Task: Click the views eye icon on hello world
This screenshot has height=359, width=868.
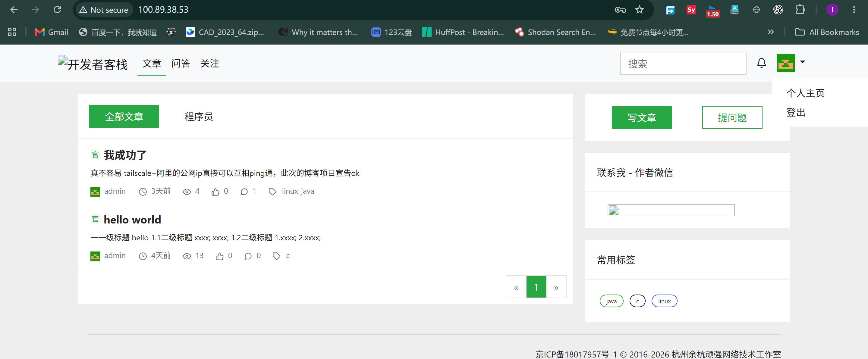Action: [187, 256]
